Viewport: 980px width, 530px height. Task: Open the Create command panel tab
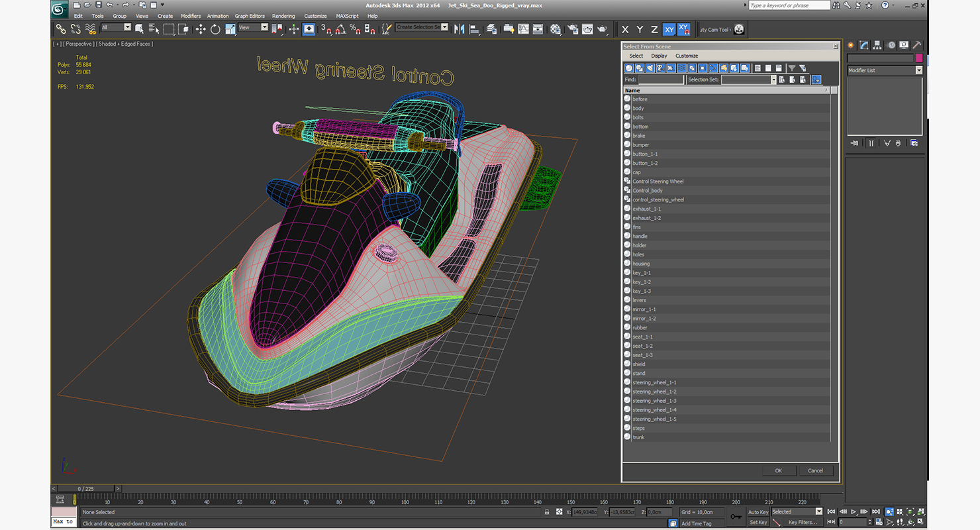(x=851, y=45)
